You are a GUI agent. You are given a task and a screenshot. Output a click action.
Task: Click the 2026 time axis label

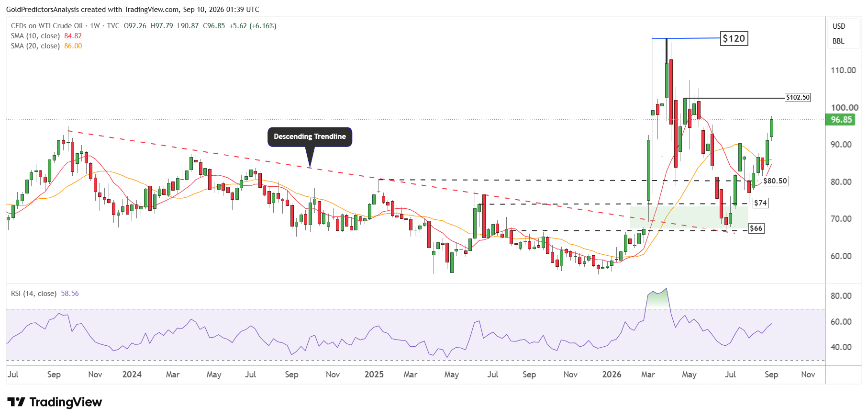[x=612, y=375]
